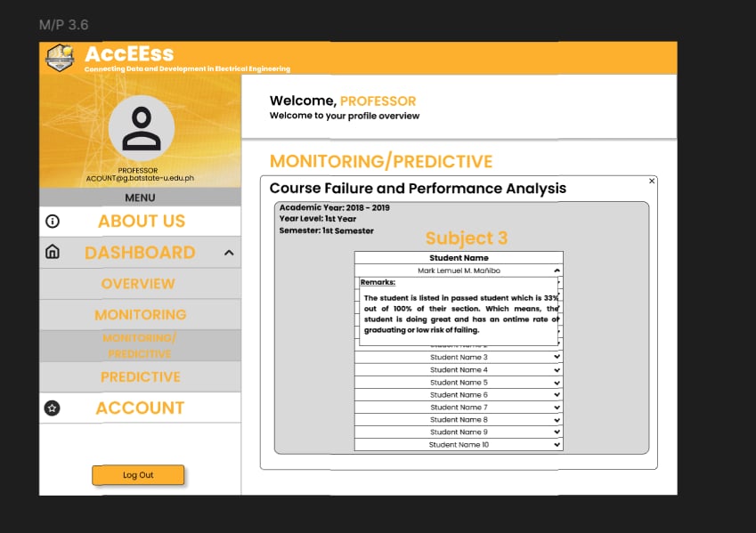The image size is (756, 533).
Task: Close the Course Failure analysis panel
Action: click(x=652, y=181)
